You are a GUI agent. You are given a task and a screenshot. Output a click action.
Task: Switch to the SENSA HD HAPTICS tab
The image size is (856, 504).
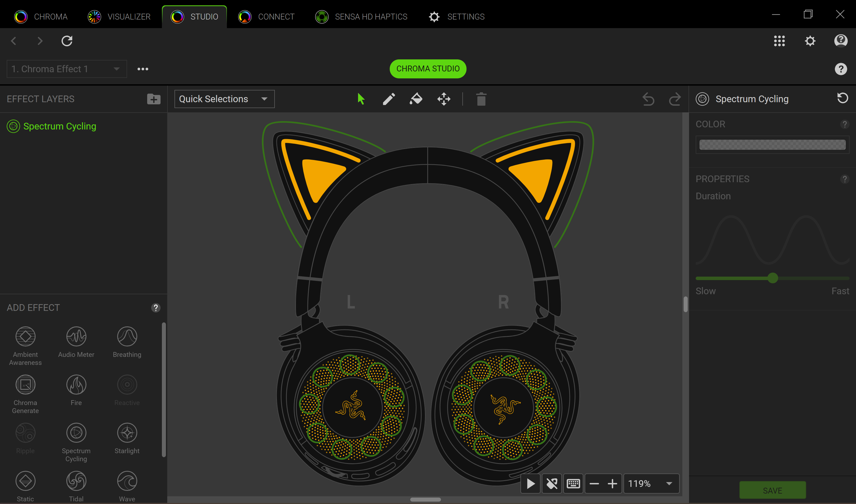pyautogui.click(x=361, y=17)
